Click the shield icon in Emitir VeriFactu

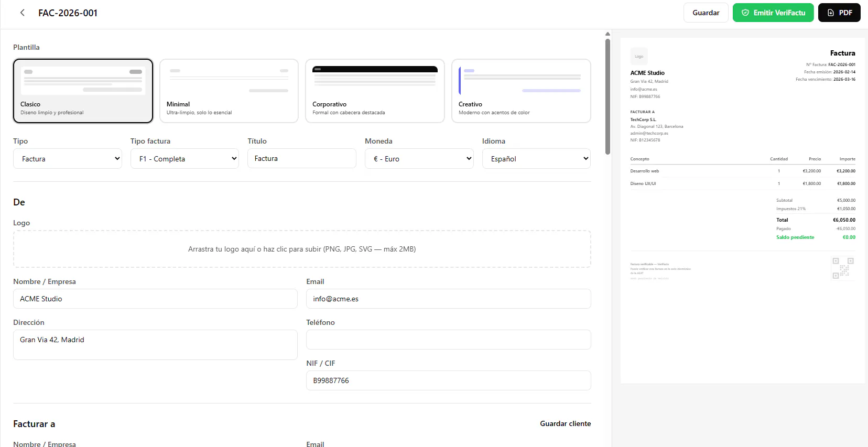pyautogui.click(x=745, y=13)
